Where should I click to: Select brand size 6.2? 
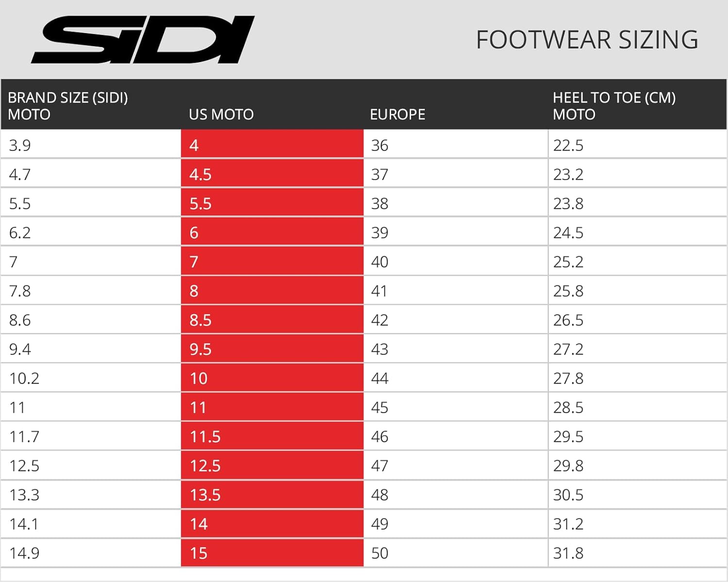pyautogui.click(x=20, y=233)
